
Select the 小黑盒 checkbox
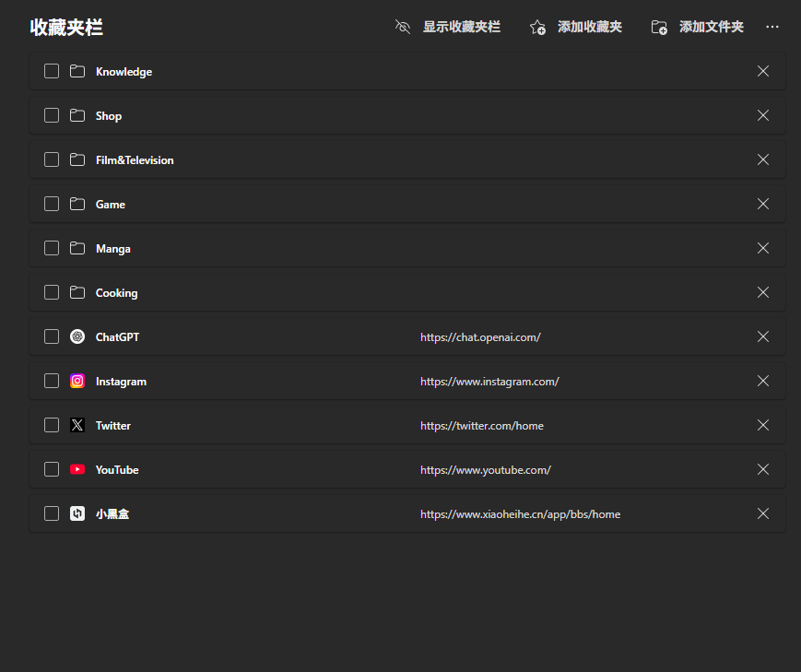52,513
